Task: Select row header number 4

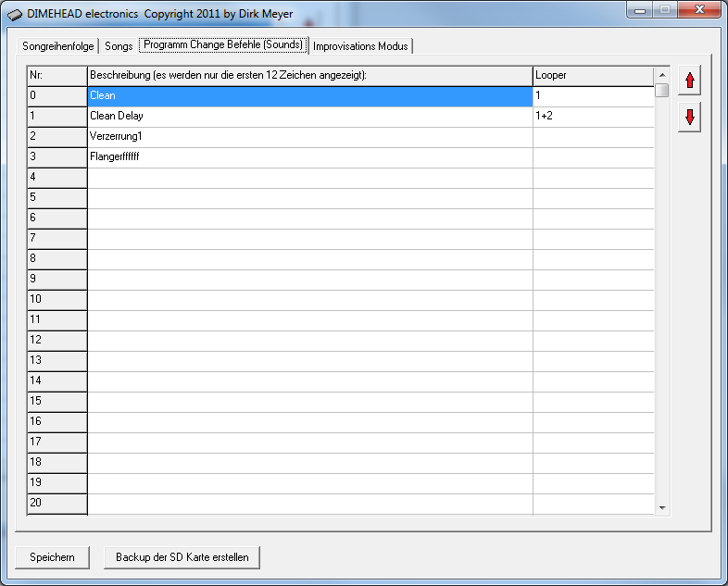Action: (x=57, y=178)
